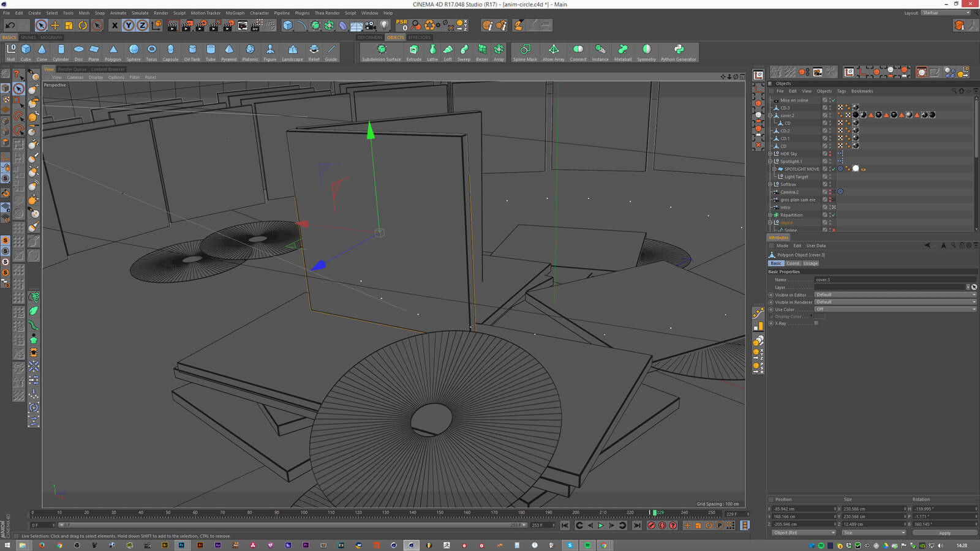Add a Sphere primitive
The image size is (980, 551).
134,53
